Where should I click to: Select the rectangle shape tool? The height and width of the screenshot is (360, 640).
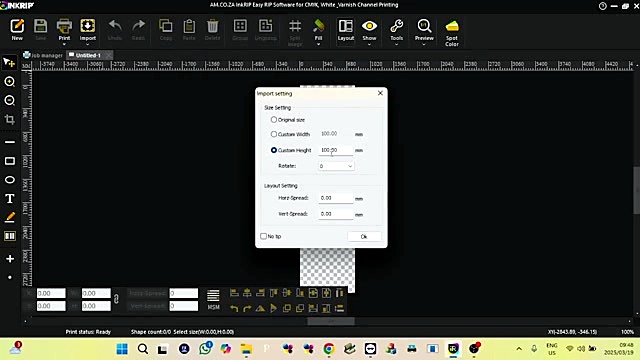(10, 161)
